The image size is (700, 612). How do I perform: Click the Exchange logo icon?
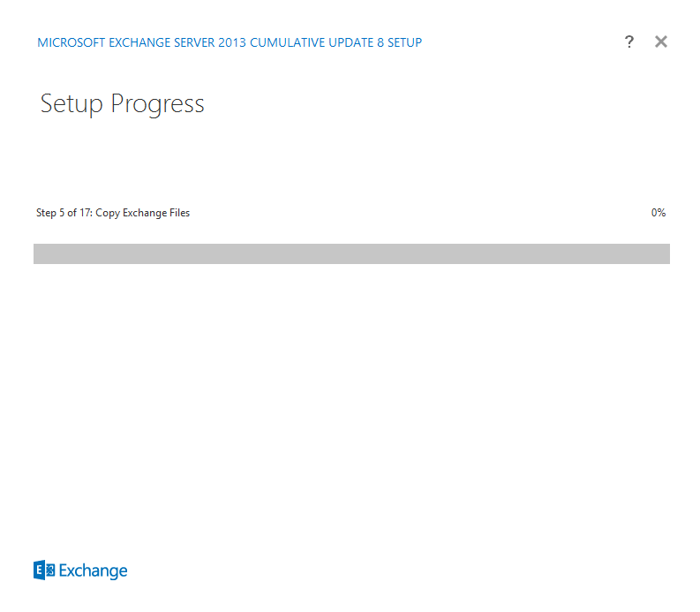pos(44,570)
